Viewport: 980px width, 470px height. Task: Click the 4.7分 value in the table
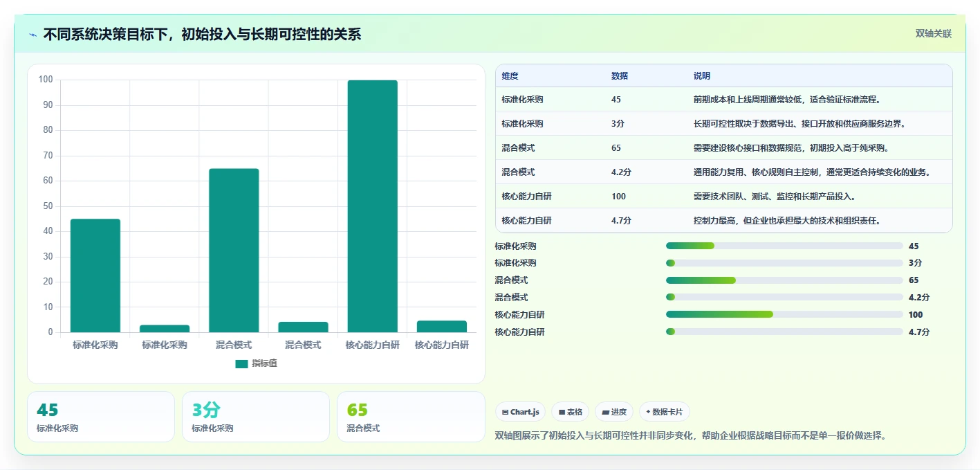pos(621,221)
